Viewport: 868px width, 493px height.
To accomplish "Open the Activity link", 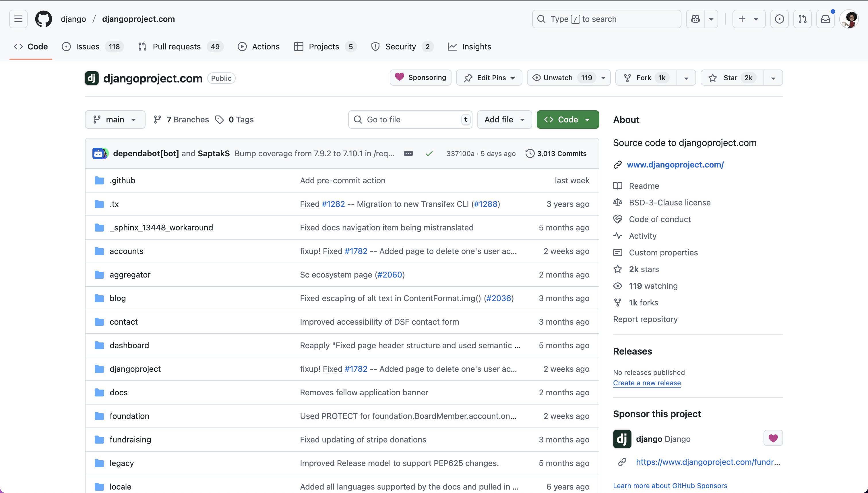I will [643, 236].
